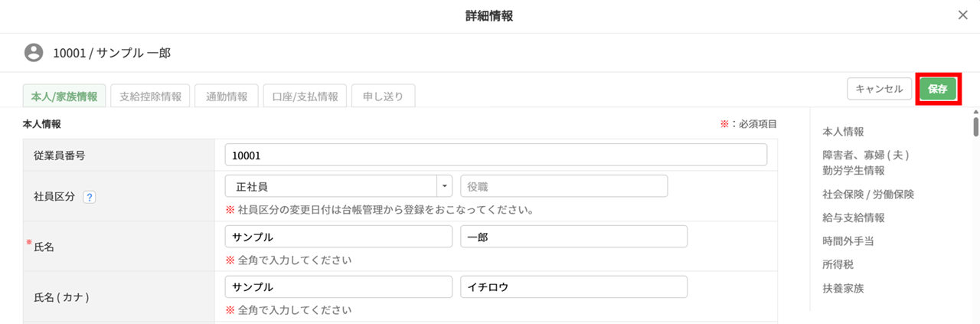Focus the 役職 text field
Image resolution: width=980 pixels, height=324 pixels.
(563, 186)
